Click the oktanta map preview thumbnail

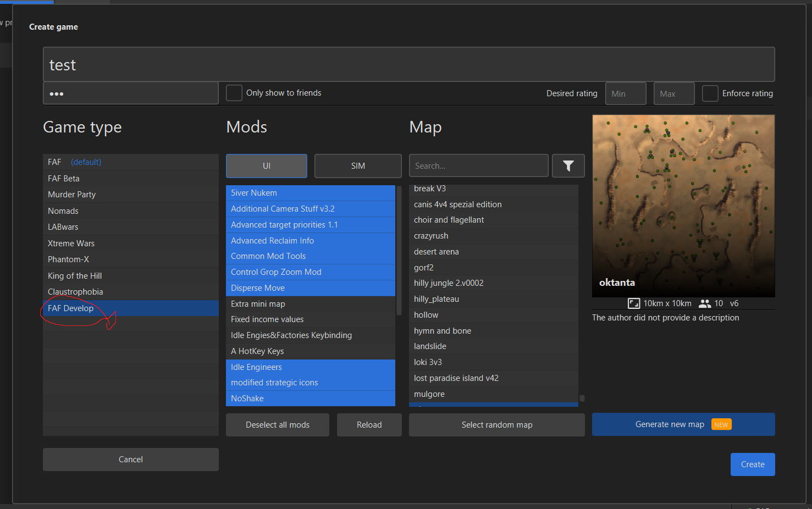(x=683, y=206)
